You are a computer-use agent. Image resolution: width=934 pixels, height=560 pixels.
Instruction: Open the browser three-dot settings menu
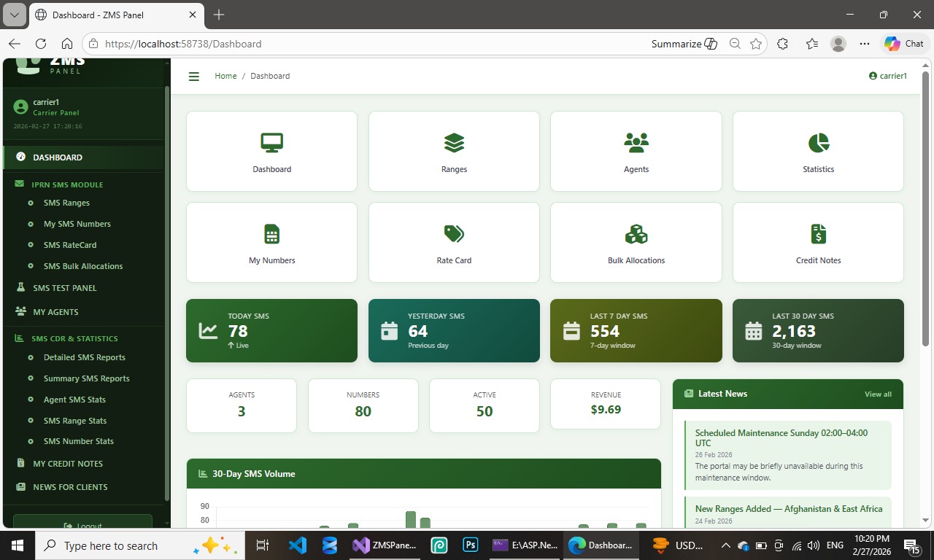pos(864,44)
